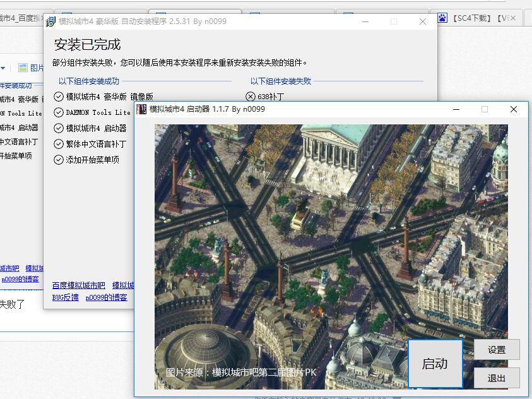Click checkmark icon beside 添加开始菜单项
This screenshot has width=532, height=399.
[59, 160]
